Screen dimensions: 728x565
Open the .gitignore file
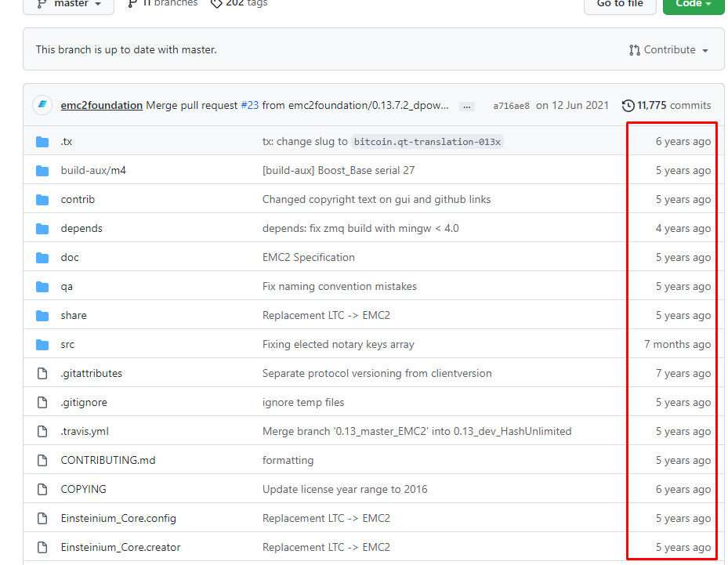pos(84,403)
